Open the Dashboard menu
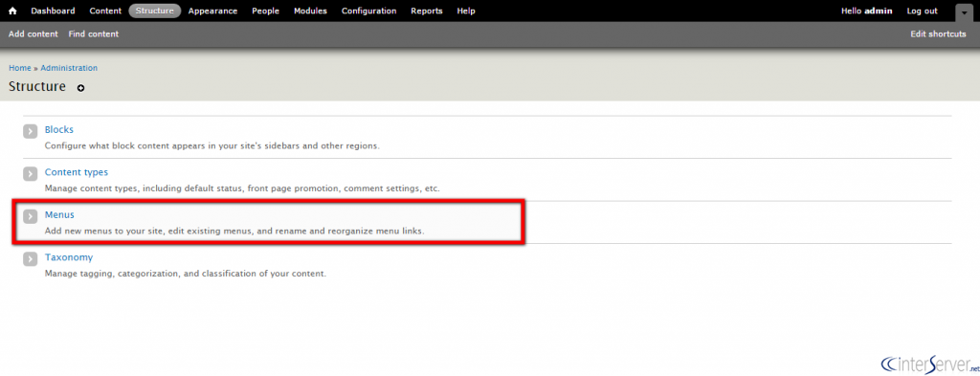980x376 pixels. 54,11
